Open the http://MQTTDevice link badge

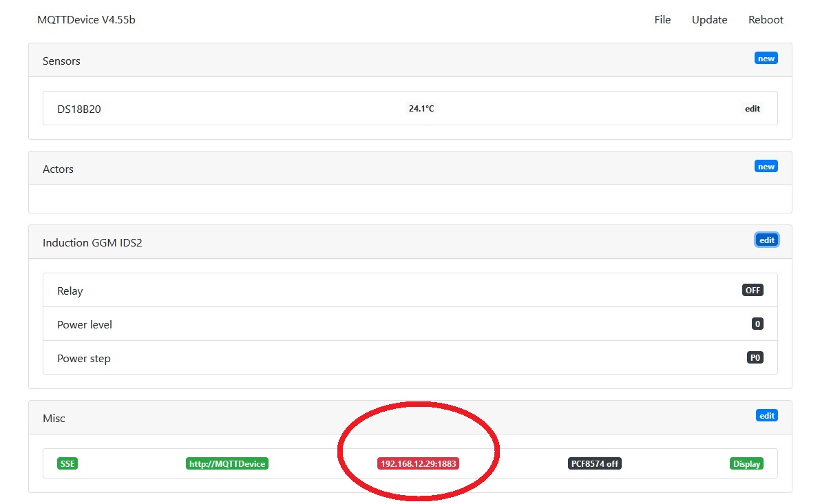coord(227,464)
